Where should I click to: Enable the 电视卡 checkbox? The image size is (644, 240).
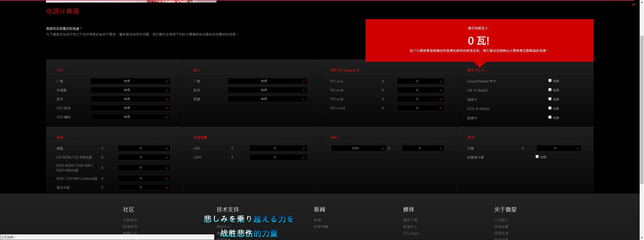(550, 99)
